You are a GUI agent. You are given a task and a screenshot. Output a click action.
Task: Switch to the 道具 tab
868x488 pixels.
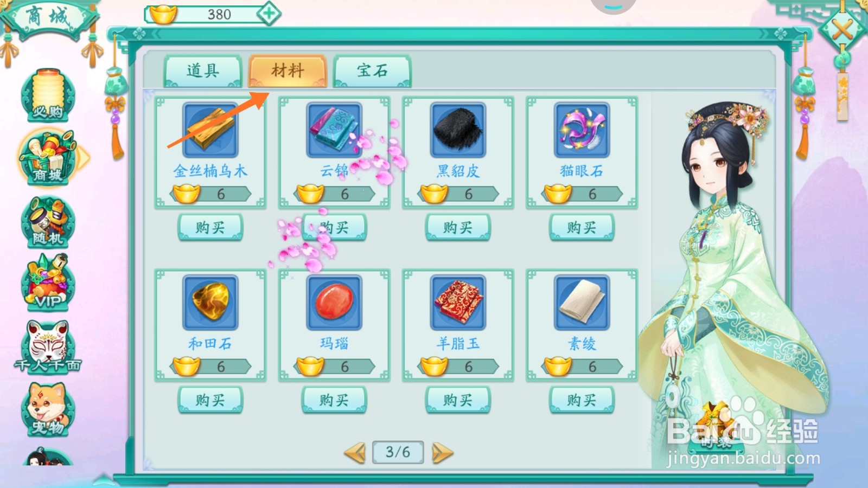coord(203,71)
